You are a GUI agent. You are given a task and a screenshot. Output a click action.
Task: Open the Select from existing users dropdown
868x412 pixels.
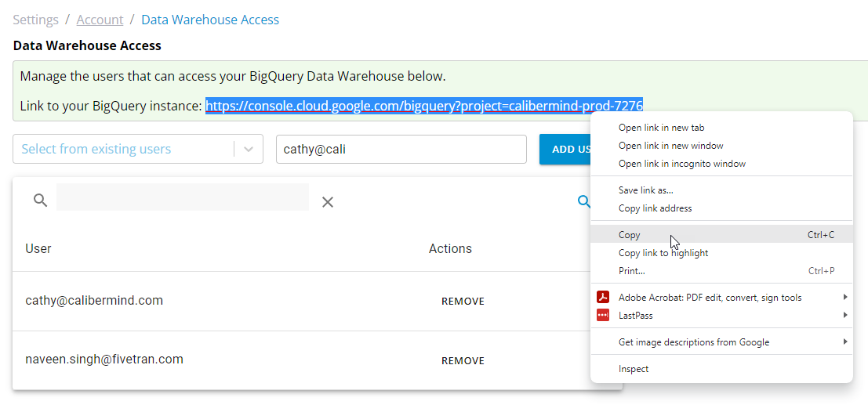[138, 150]
